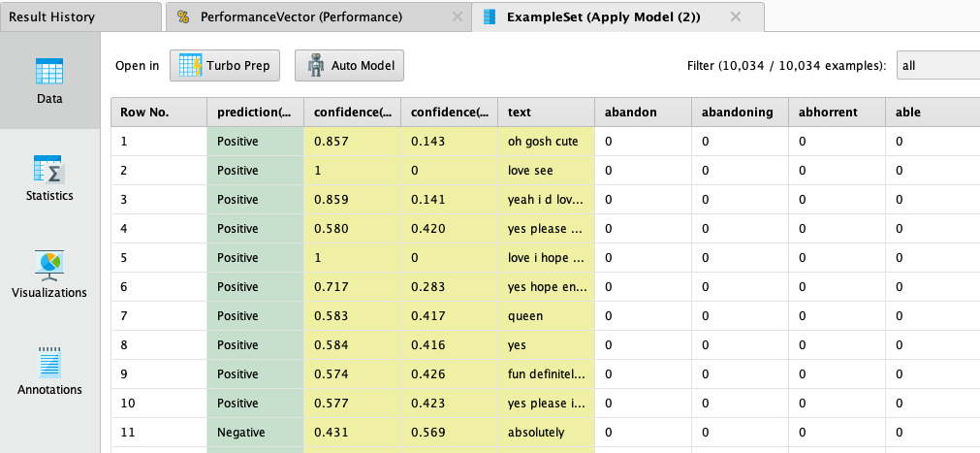
Task: Click the ExampleSet table tab icon
Action: click(x=490, y=16)
